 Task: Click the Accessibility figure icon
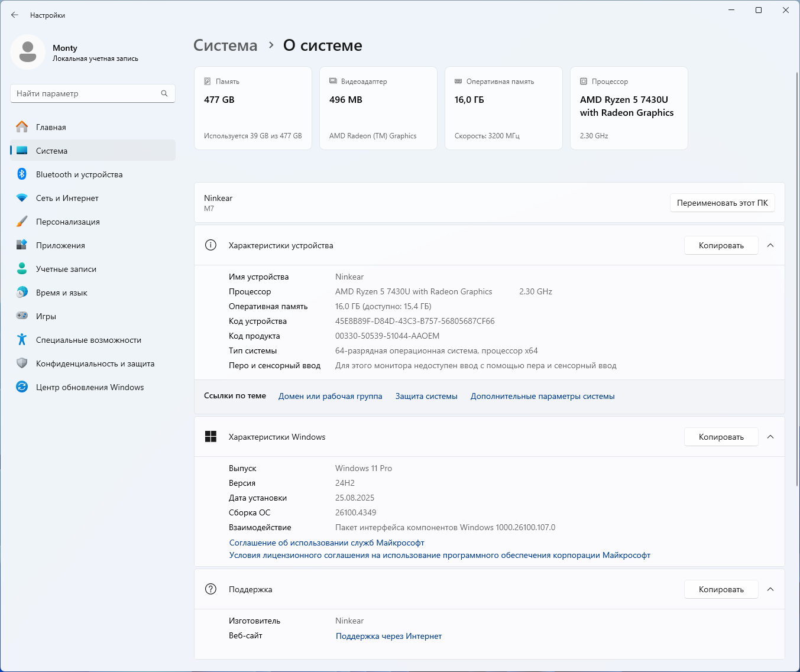(22, 340)
